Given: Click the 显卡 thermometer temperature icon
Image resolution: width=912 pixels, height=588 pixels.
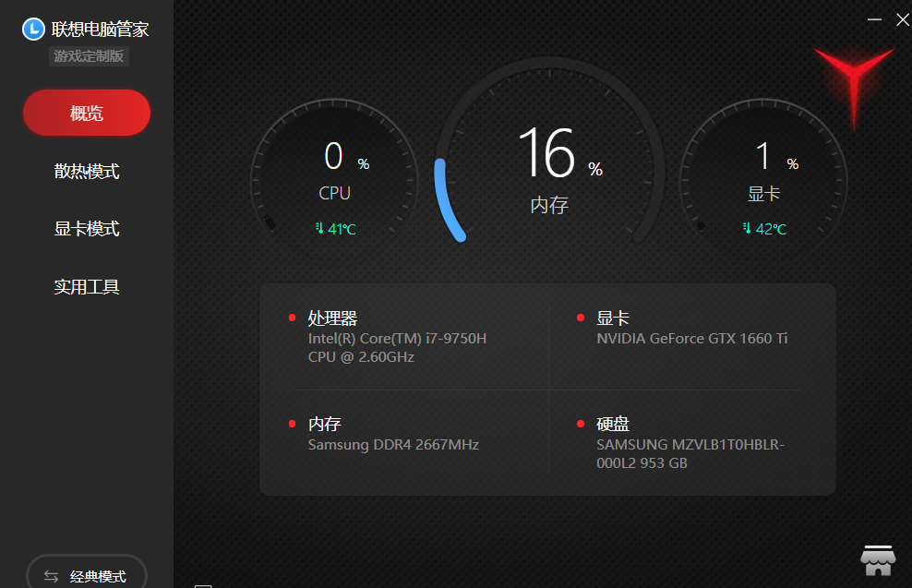Looking at the screenshot, I should coord(747,228).
